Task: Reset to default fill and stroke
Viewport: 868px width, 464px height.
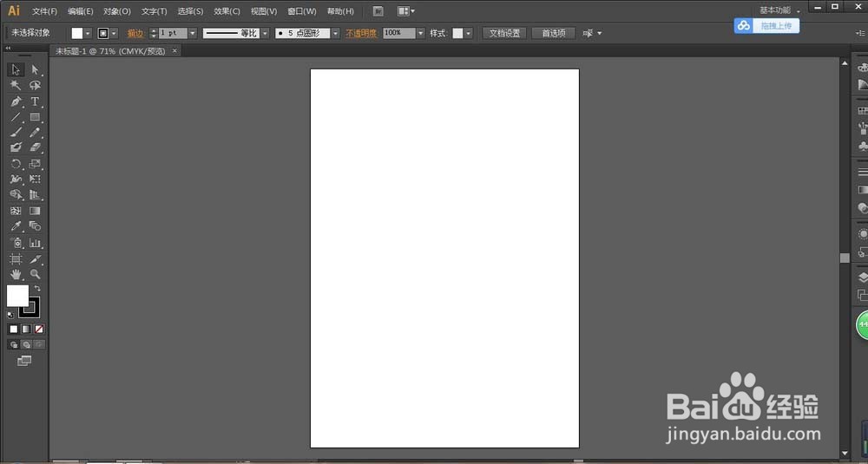Action: pos(10,315)
